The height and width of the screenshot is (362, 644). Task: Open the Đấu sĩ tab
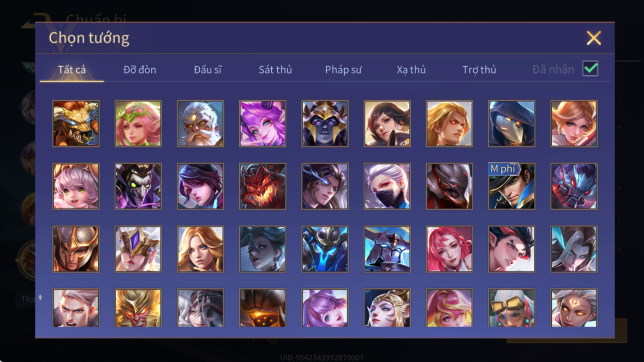point(208,70)
